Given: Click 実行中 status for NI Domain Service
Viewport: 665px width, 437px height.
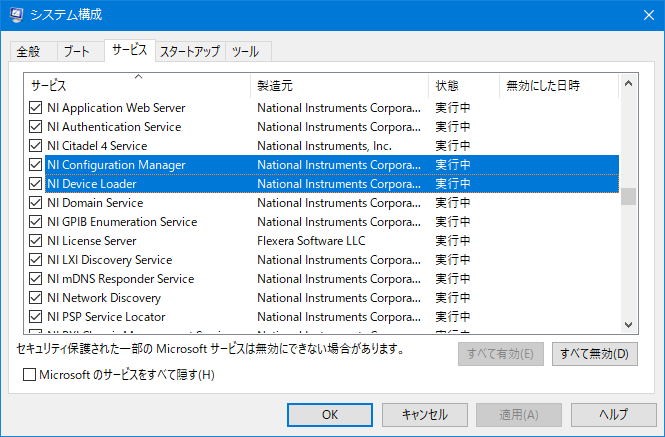Looking at the screenshot, I should tap(453, 203).
